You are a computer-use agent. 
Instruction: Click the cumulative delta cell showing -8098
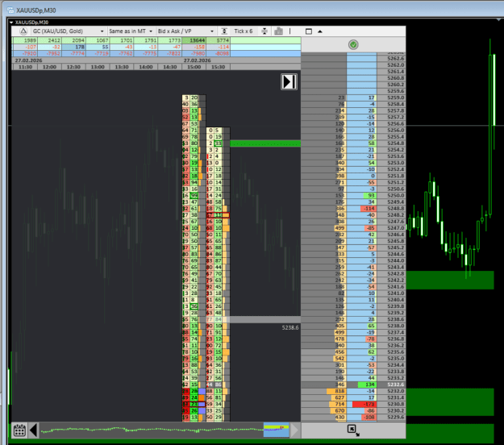click(x=218, y=53)
